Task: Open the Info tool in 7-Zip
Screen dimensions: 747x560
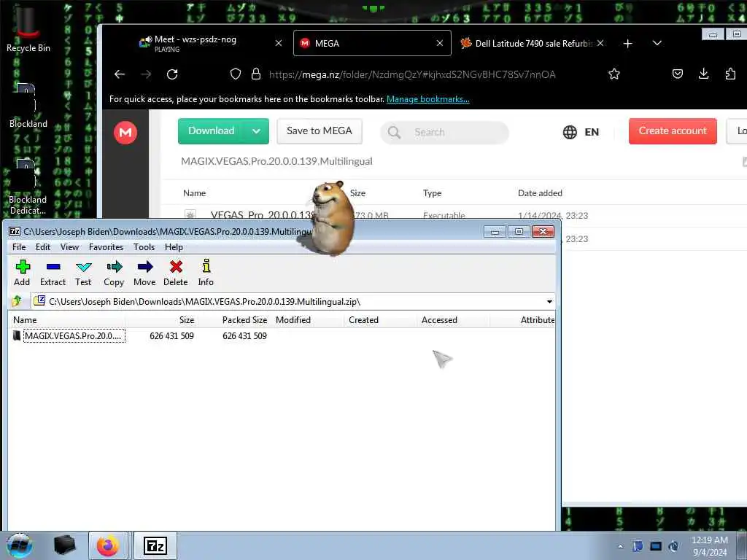Action: point(206,273)
